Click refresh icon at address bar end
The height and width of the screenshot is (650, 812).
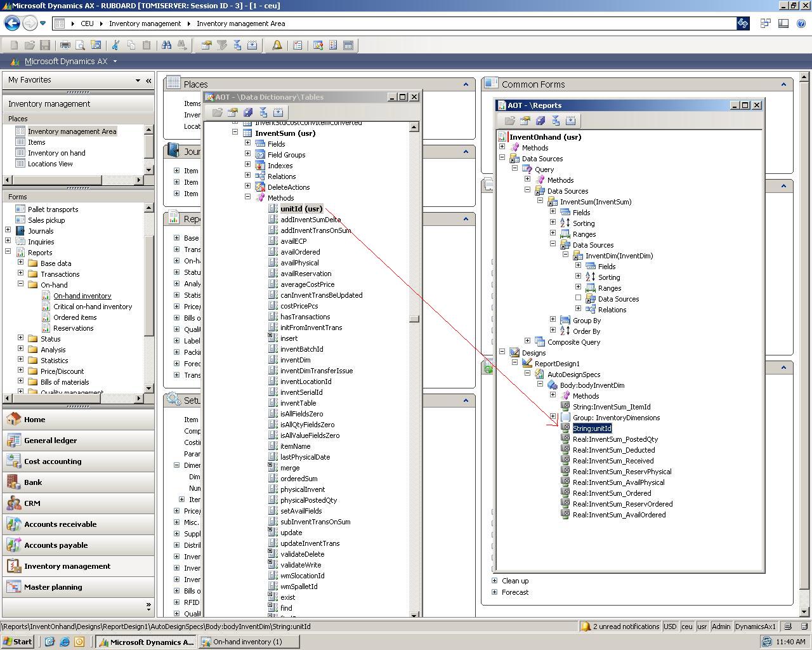(743, 23)
